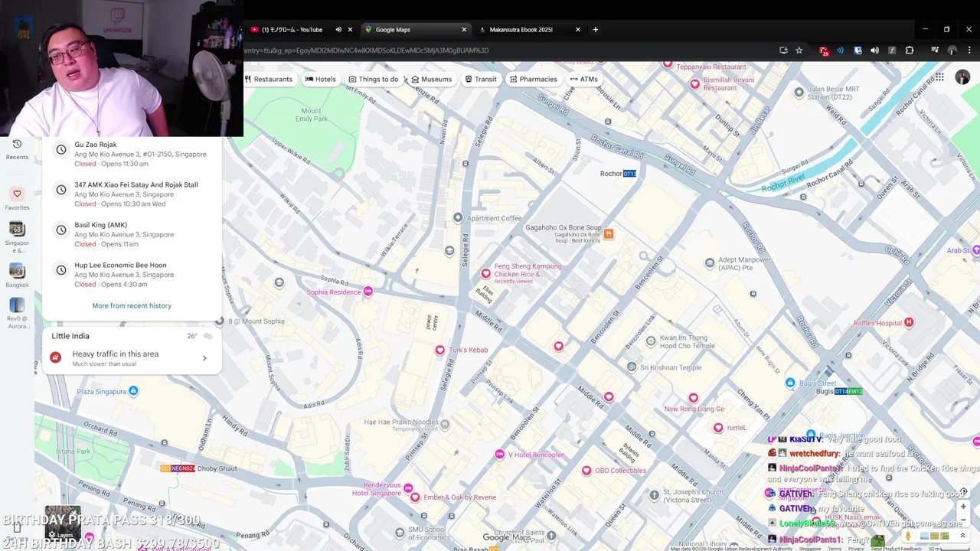The height and width of the screenshot is (551, 980).
Task: Expand the map layers double-chevron
Action: 963,536
